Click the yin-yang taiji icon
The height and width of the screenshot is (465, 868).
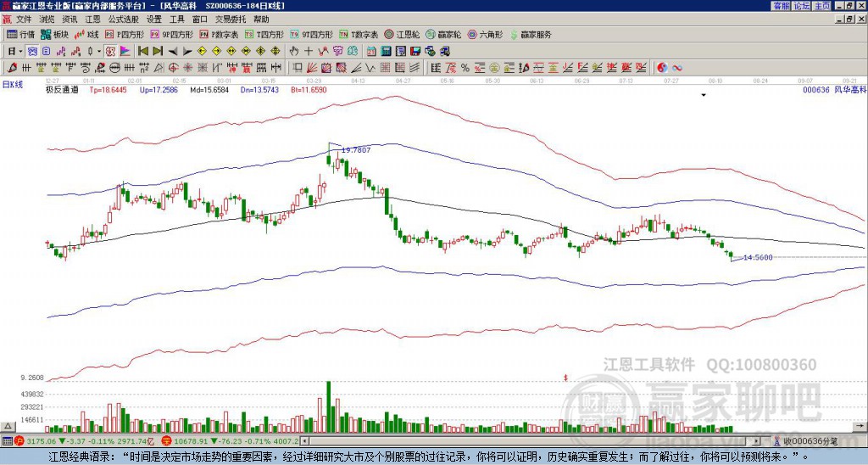click(x=662, y=68)
